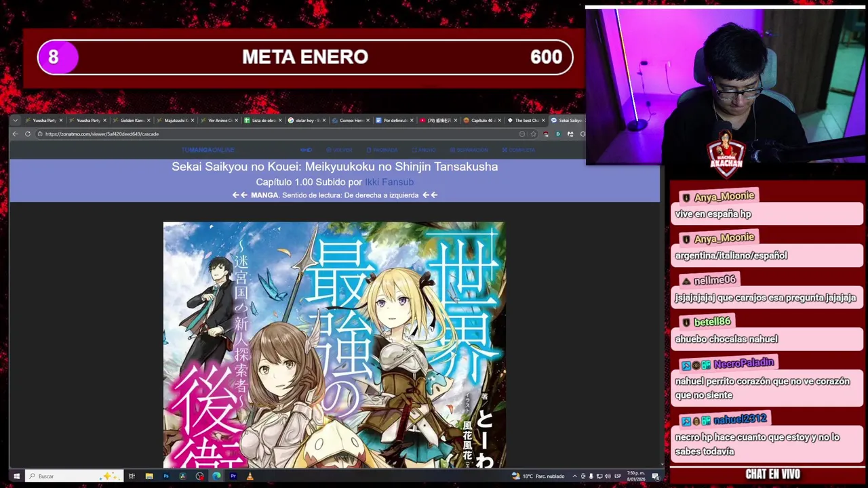Switch to the Golden Kamuy tab
The height and width of the screenshot is (488, 868).
(131, 121)
